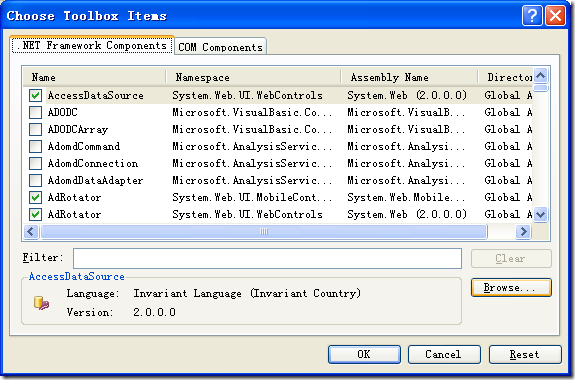Click Microsoft.AnalysisServic... namespace in AdomdDataAdapter row
Viewport: 575px width, 380px height.
click(252, 180)
